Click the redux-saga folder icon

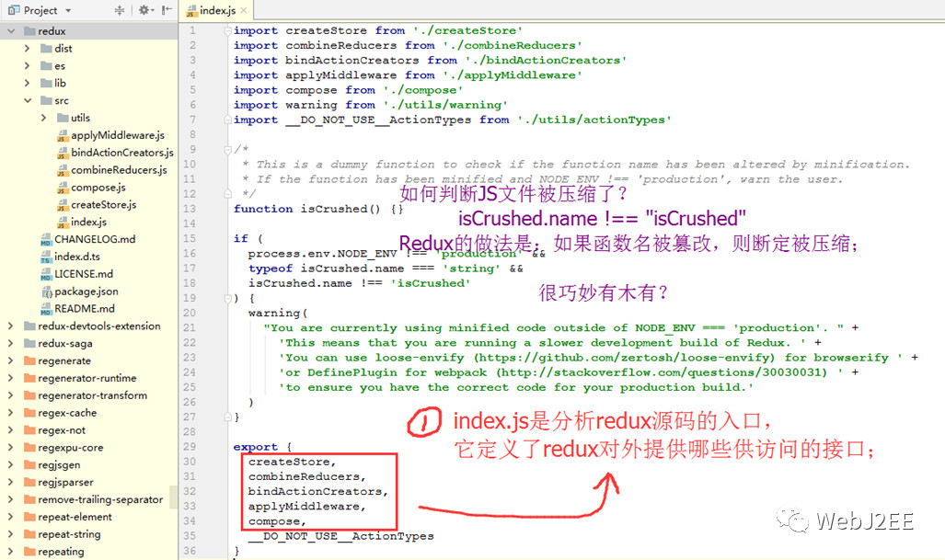click(29, 343)
